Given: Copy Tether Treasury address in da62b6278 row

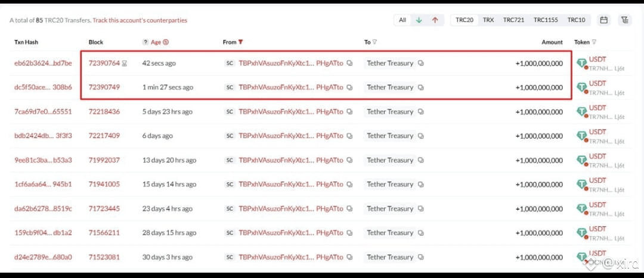Looking at the screenshot, I should coord(421,209).
